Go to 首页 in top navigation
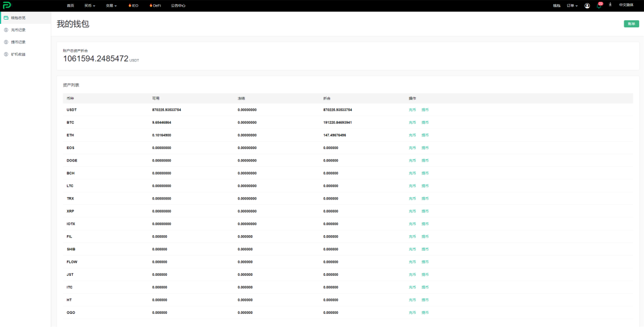Screen dimensions: 644x327 [x=70, y=6]
